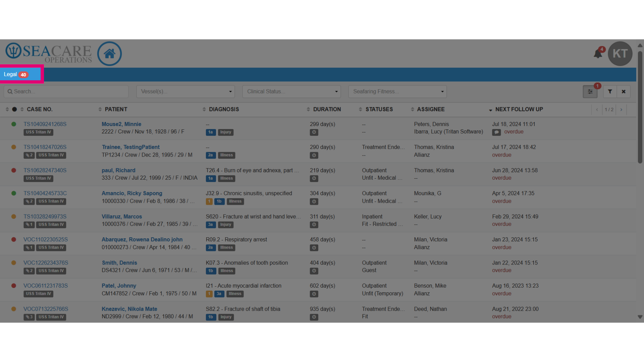Focus the Search input field
Image resolution: width=644 pixels, height=362 pixels.
click(66, 92)
